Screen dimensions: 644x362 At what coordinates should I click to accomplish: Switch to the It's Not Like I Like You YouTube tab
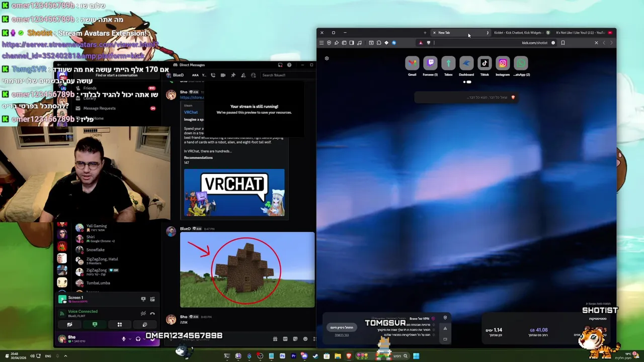(x=584, y=33)
